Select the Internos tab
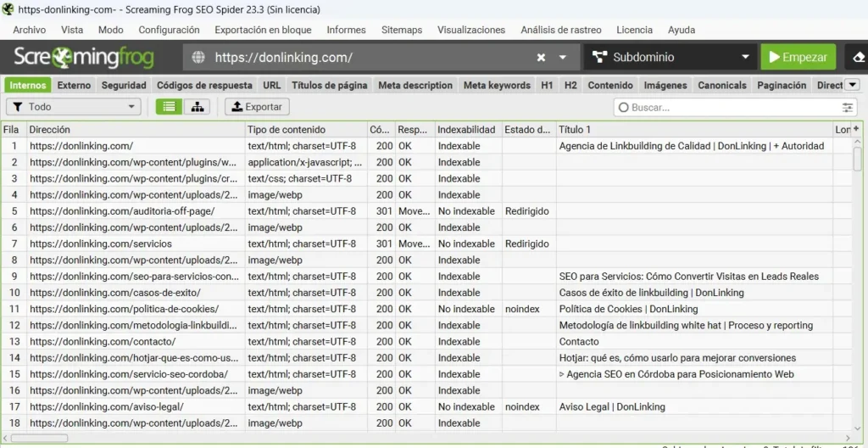The image size is (868, 448). (28, 86)
